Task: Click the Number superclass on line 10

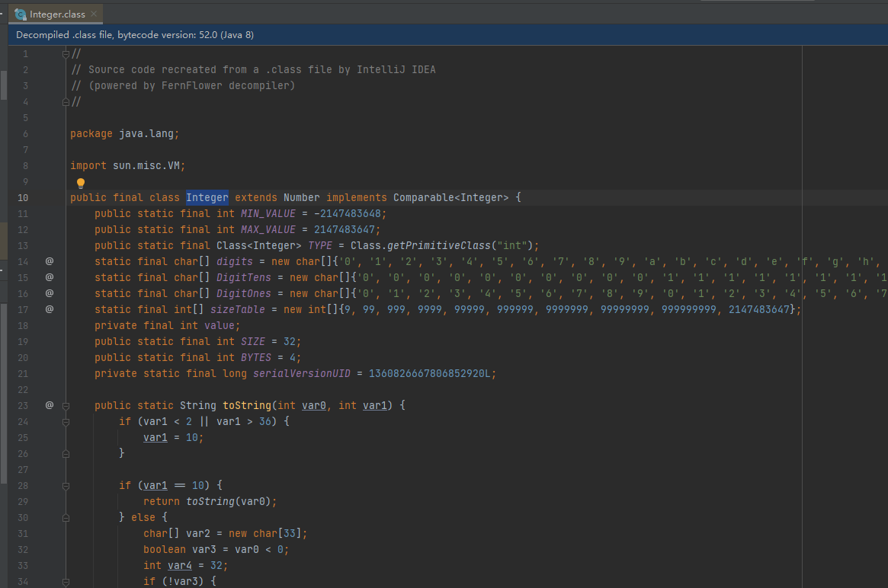Action: point(301,197)
